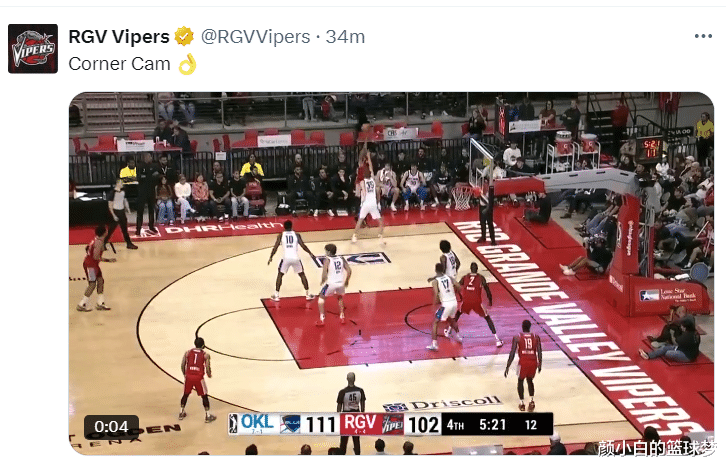Click the OK hand emoji
The width and height of the screenshot is (726, 468).
point(188,64)
